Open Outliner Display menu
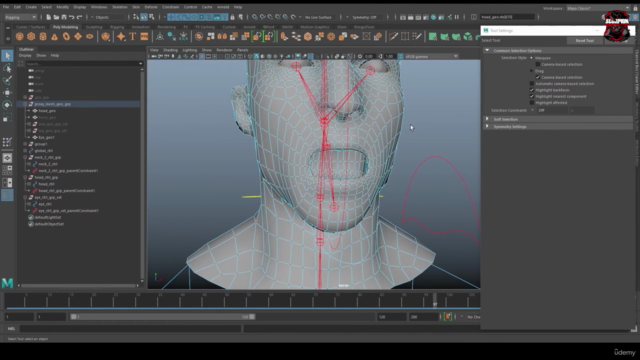Viewport: 640px width, 360px height. 25,56
